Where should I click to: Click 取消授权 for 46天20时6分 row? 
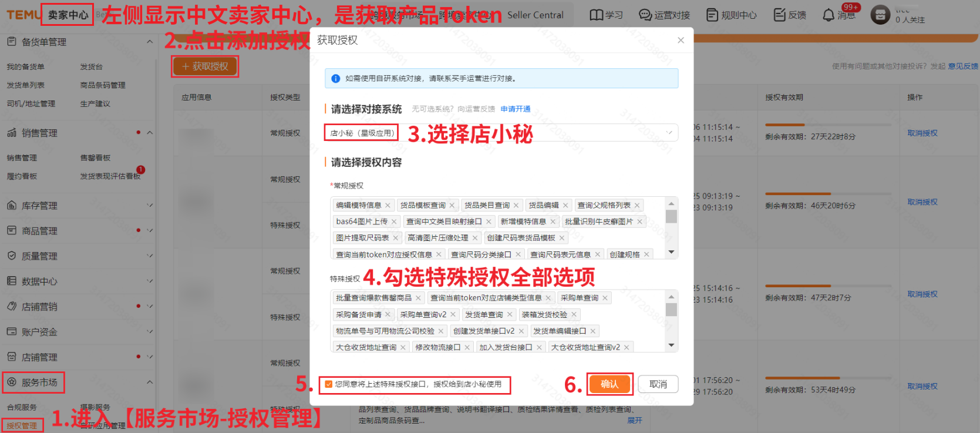click(922, 202)
